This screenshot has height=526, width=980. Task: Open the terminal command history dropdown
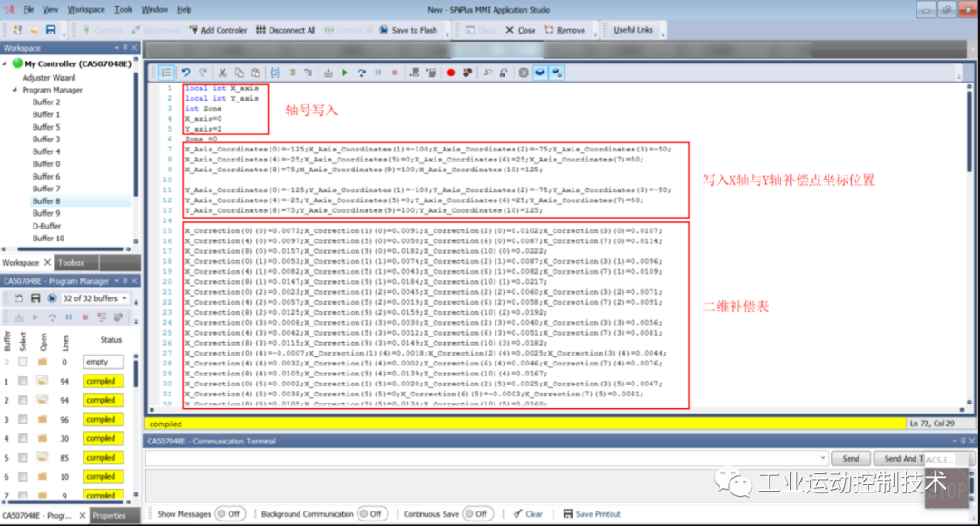[822, 459]
